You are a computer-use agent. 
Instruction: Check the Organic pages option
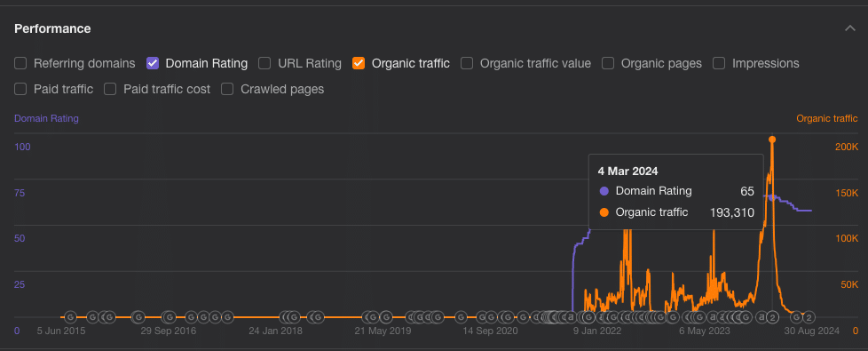[608, 63]
